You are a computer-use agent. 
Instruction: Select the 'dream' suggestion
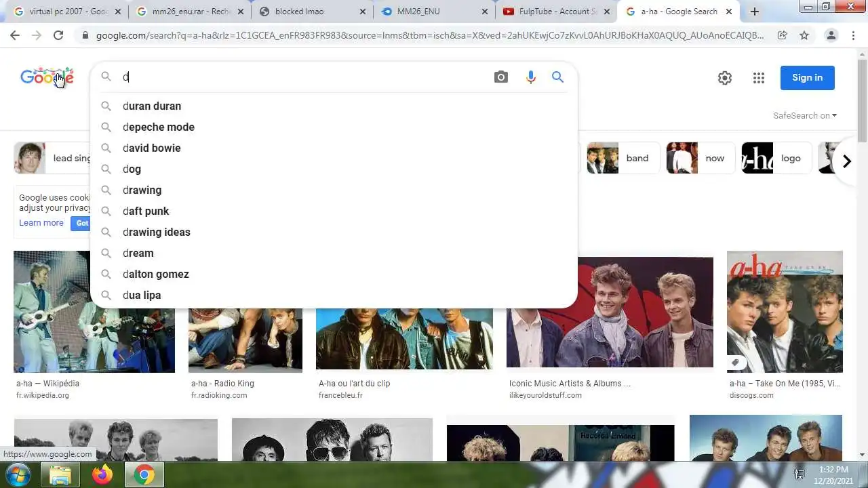click(333, 253)
